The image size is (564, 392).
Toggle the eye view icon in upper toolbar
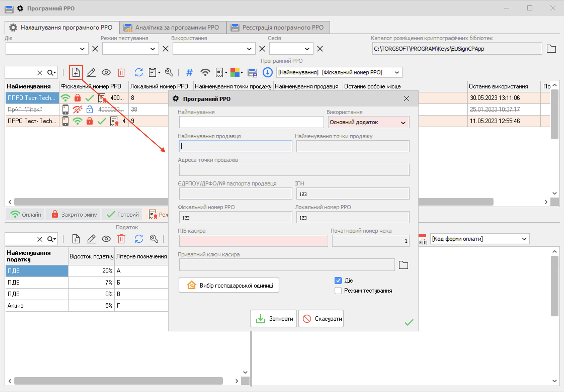[x=106, y=72]
